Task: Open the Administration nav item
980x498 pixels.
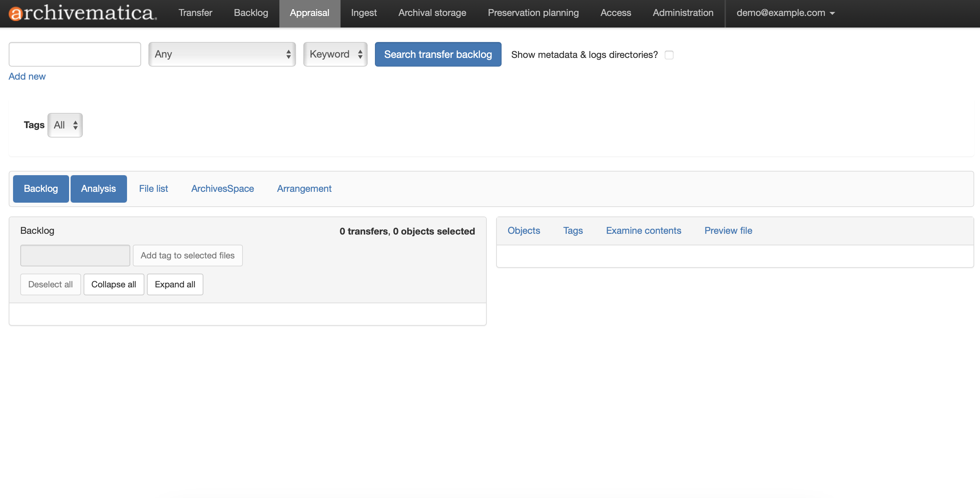Action: tap(683, 13)
